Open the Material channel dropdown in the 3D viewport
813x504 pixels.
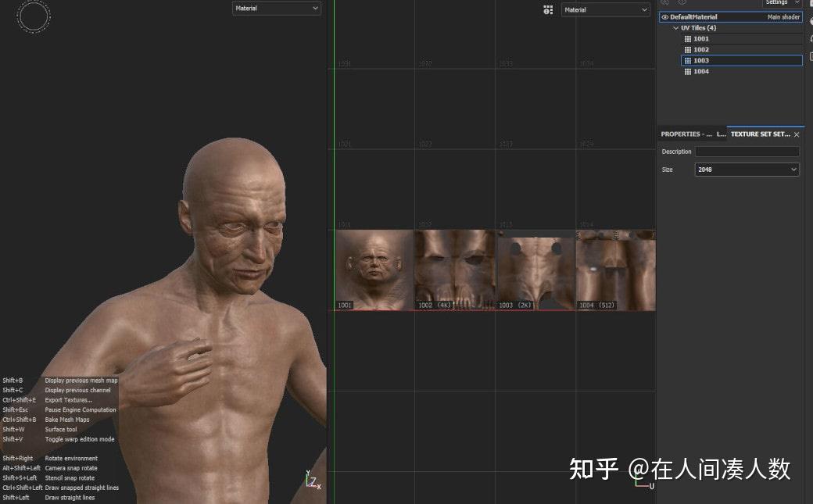click(276, 8)
